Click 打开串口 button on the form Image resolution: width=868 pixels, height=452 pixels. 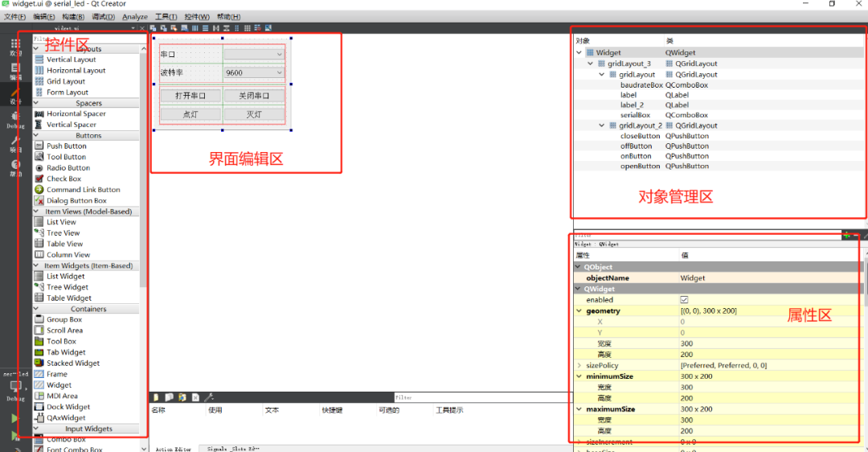pyautogui.click(x=190, y=96)
